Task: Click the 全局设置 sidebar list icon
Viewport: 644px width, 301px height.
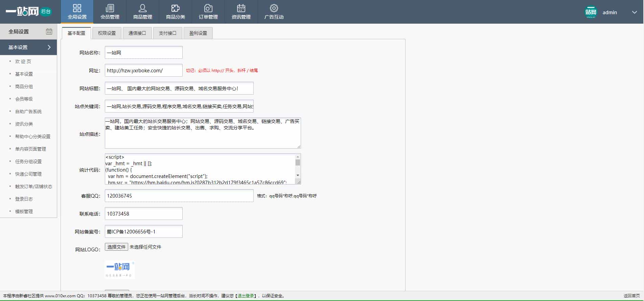Action: point(49,31)
